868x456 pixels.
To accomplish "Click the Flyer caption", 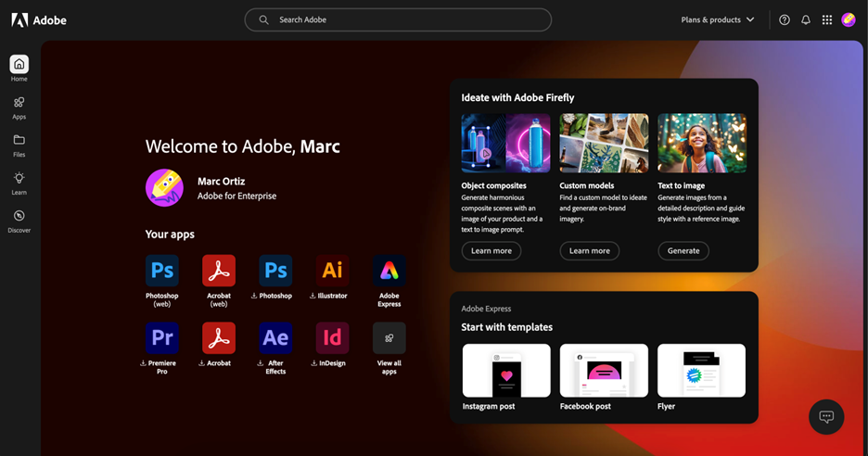I will tap(666, 406).
